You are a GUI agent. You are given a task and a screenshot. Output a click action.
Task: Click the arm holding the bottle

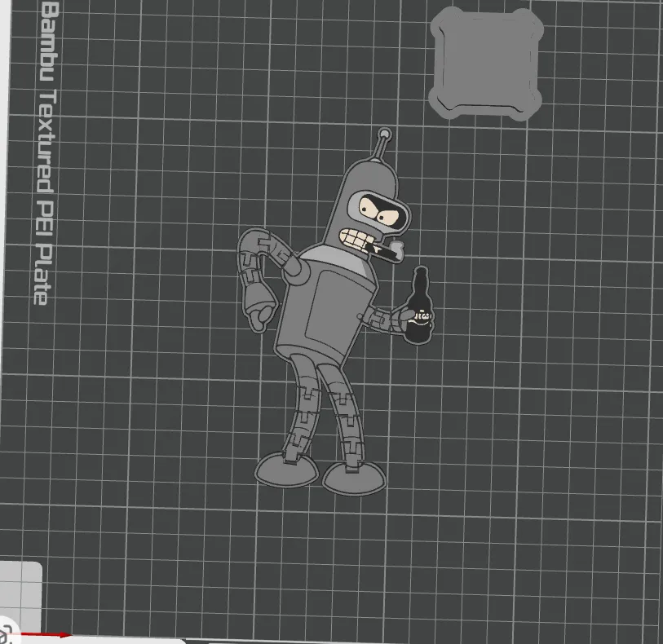(x=382, y=320)
